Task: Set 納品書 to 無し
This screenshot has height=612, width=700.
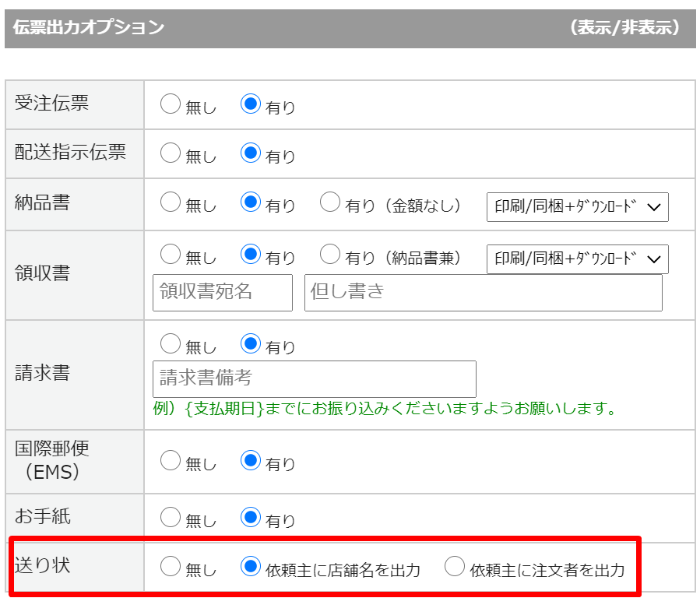Action: [x=170, y=202]
